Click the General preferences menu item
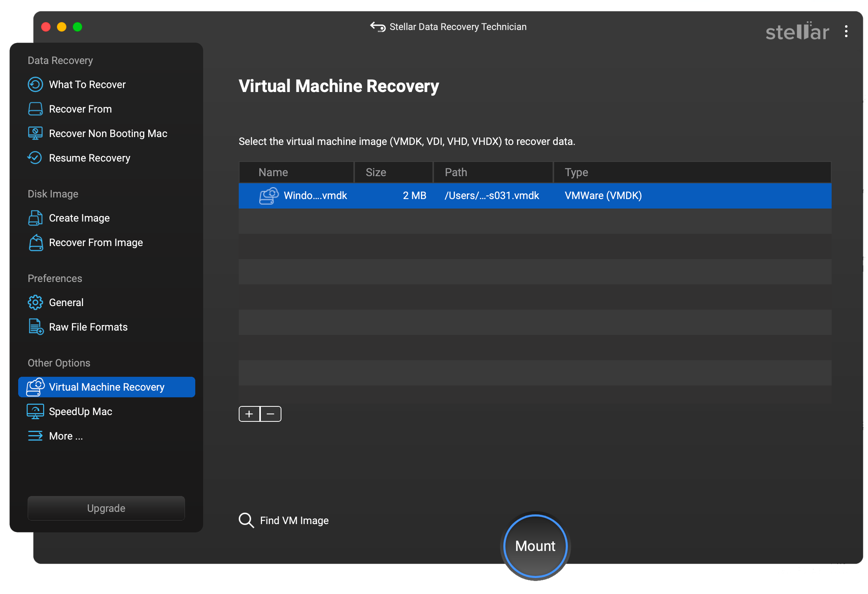The width and height of the screenshot is (868, 594). point(66,303)
